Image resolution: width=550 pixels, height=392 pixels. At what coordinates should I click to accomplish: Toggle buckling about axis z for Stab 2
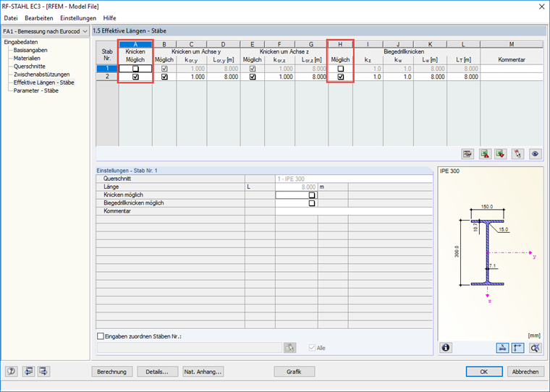click(x=252, y=77)
